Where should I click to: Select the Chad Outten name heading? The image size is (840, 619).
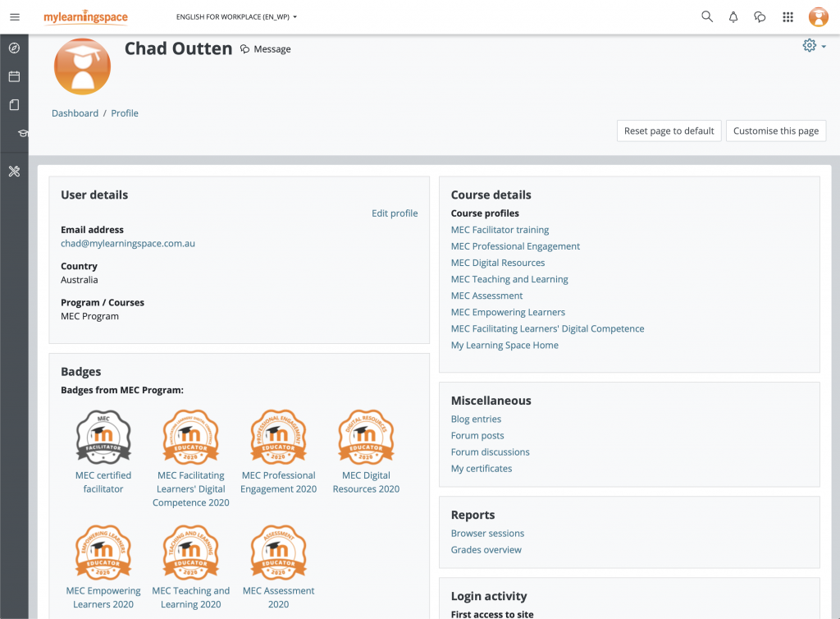coord(178,48)
